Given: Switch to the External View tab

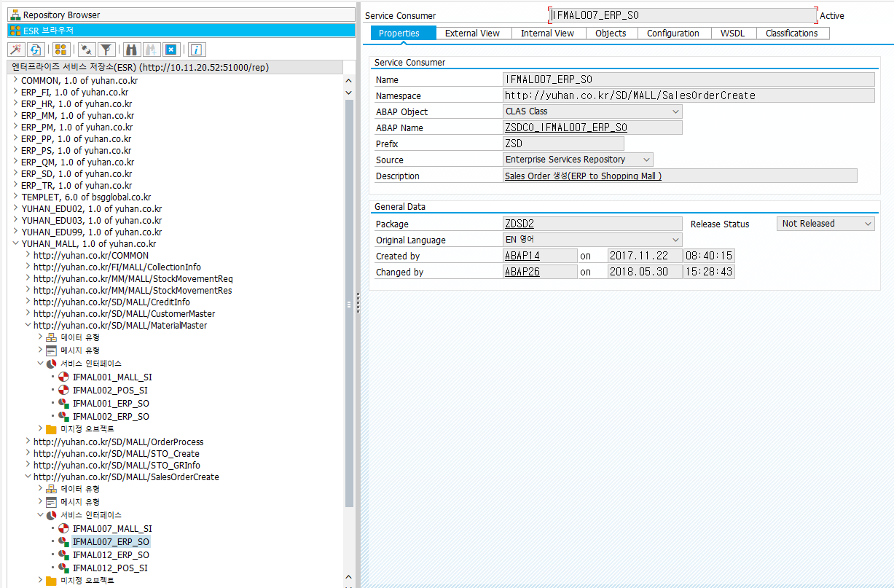Looking at the screenshot, I should click(x=472, y=34).
